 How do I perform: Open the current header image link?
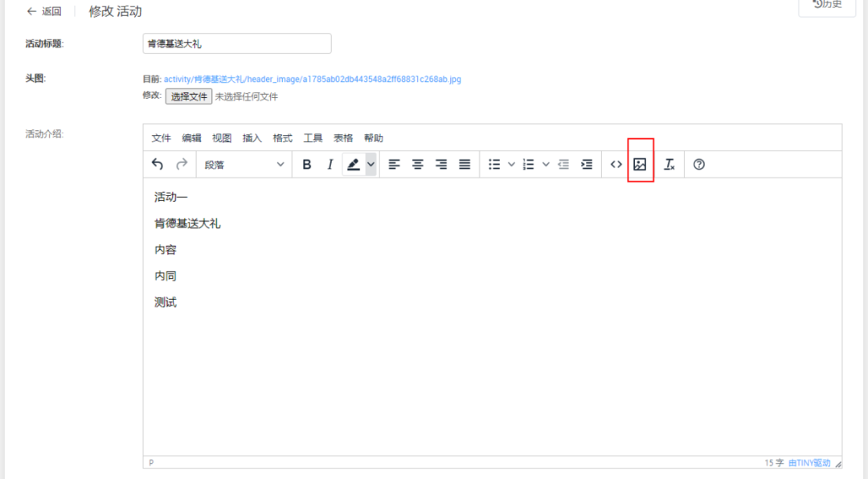312,80
